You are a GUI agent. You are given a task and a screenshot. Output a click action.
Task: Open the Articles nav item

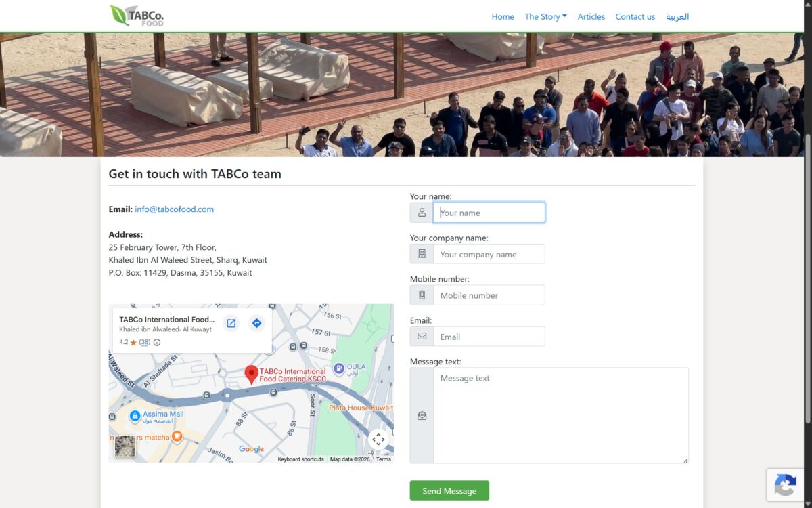coord(591,16)
